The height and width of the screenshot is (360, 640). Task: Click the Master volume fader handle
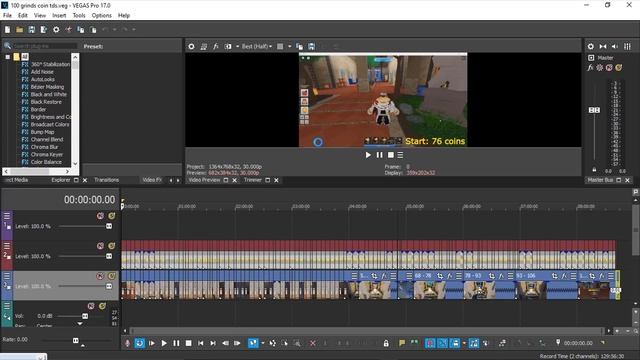594,110
